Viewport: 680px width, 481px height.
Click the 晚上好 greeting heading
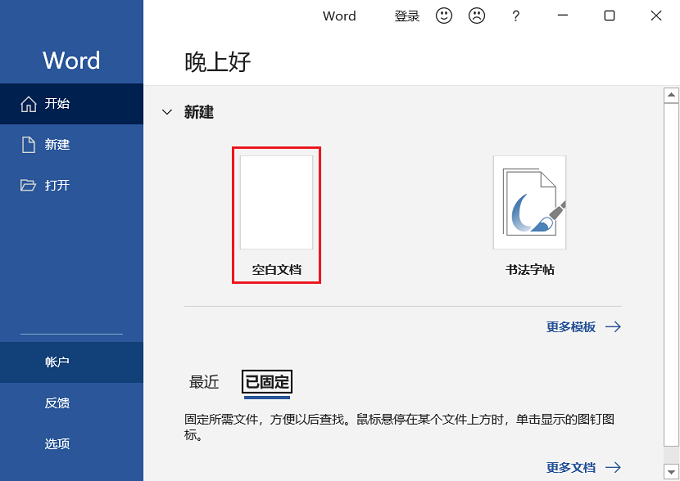218,62
